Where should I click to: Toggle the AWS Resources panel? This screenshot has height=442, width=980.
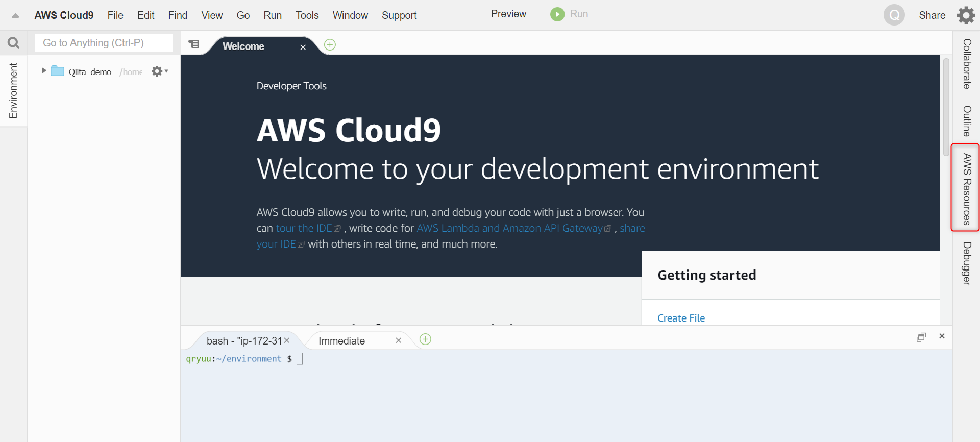click(x=966, y=188)
